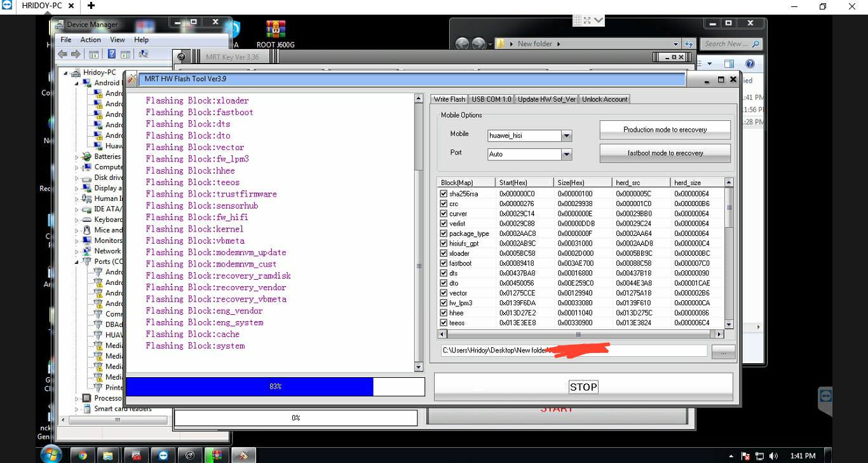This screenshot has height=463, width=868.
Task: Click Production mode to erecovery button
Action: click(x=665, y=130)
